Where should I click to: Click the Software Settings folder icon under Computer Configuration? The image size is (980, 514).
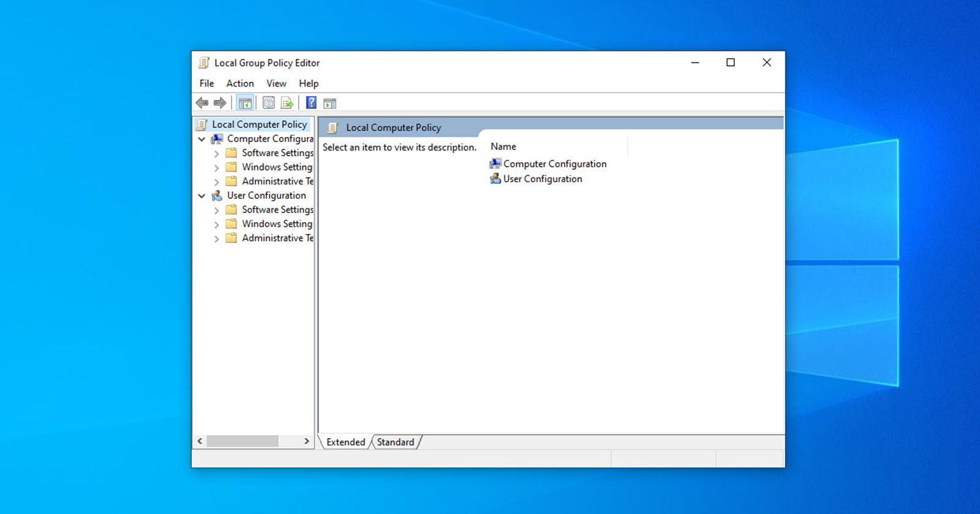pos(231,153)
